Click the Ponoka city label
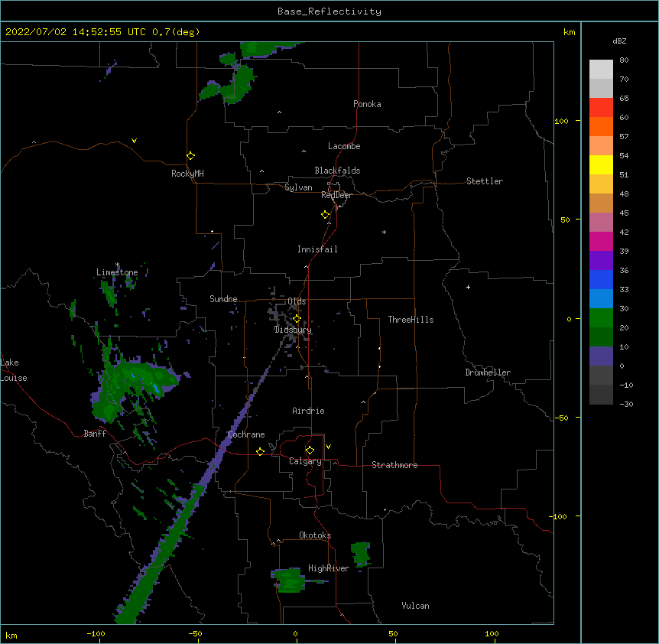The image size is (659, 644). (367, 104)
